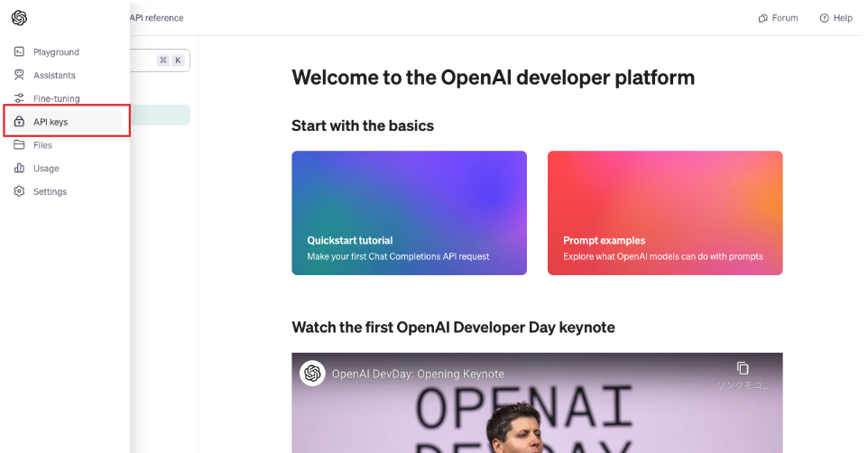The width and height of the screenshot is (868, 453).
Task: Click the Help question mark icon
Action: point(825,18)
